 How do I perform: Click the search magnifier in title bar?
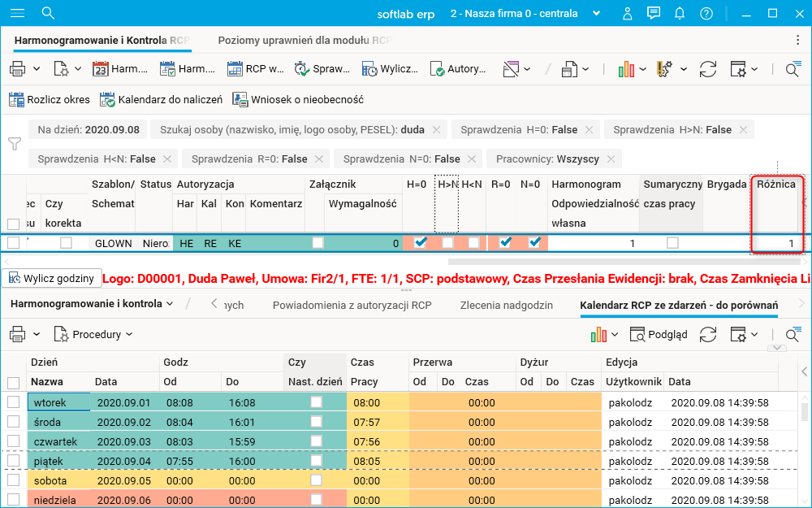click(48, 13)
